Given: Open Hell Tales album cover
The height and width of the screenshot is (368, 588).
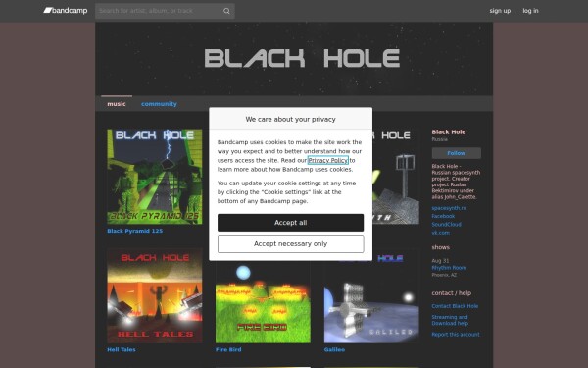Looking at the screenshot, I should click(x=155, y=295).
